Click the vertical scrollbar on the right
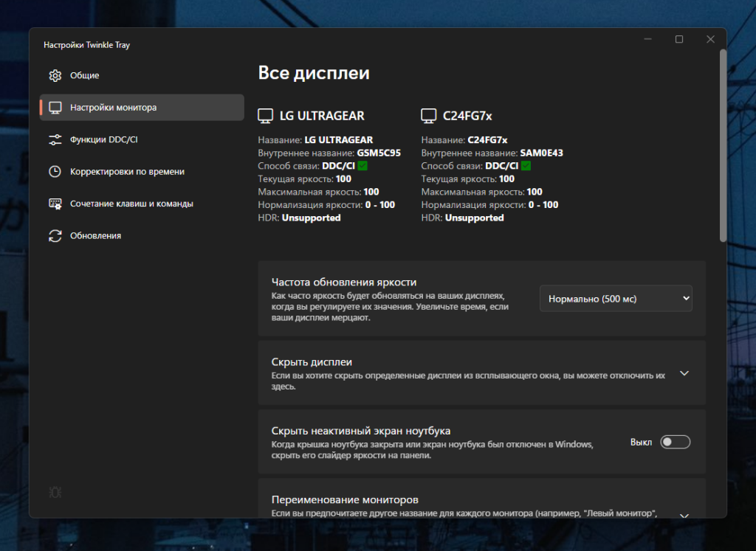The width and height of the screenshot is (756, 551). coord(723,148)
